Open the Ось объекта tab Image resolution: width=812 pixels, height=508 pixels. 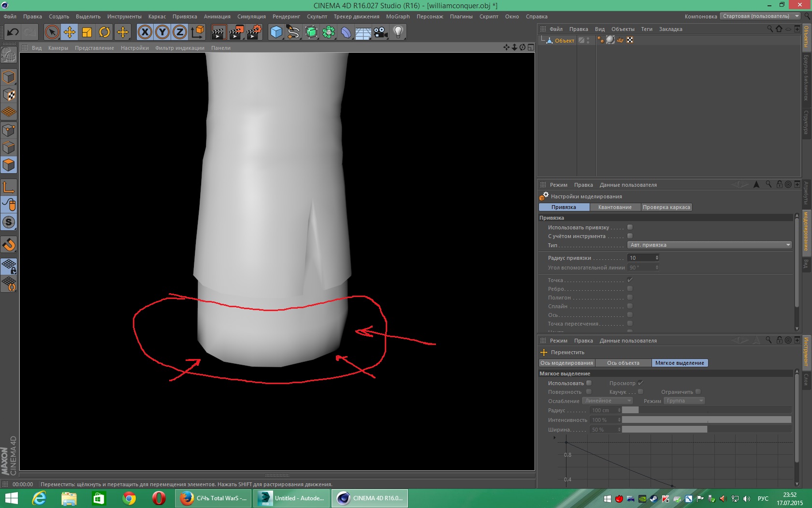(623, 363)
